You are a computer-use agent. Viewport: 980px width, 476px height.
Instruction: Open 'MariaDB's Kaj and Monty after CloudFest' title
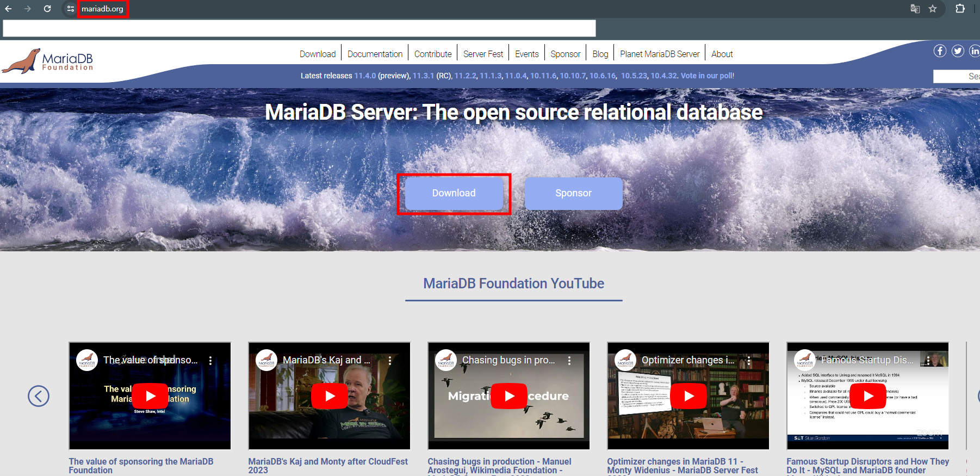pyautogui.click(x=328, y=466)
